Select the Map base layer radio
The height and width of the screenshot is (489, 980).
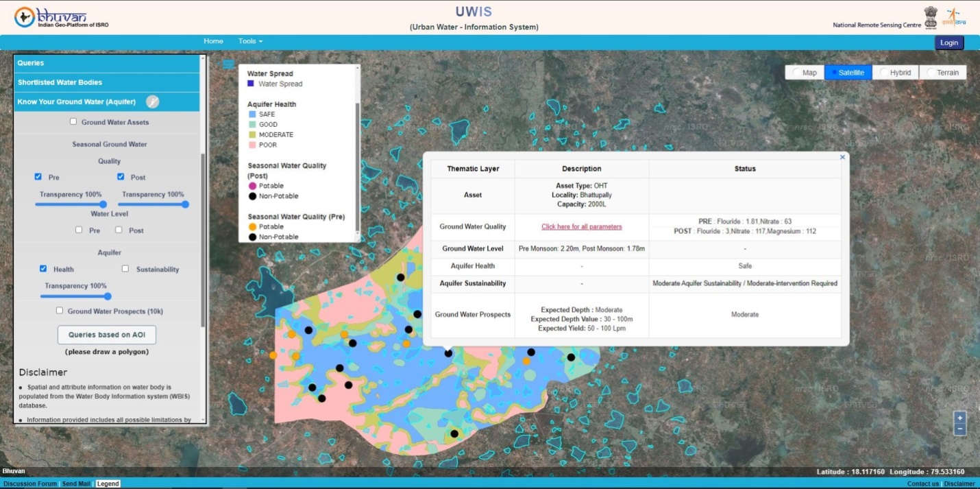pyautogui.click(x=796, y=73)
